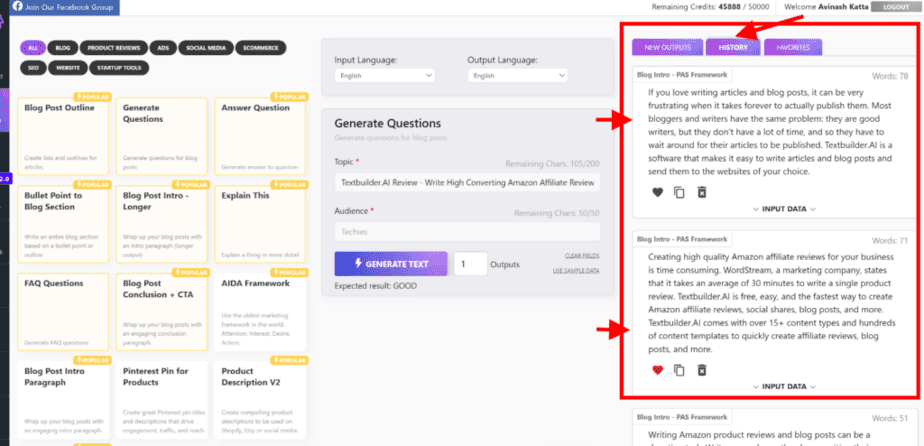Select the WEBSITE category filter
Screen dimensions: 924x446
pos(68,68)
